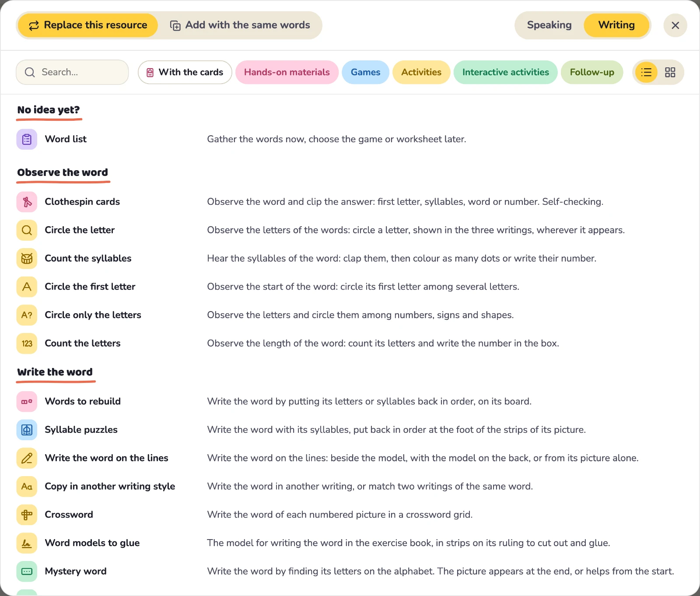This screenshot has width=700, height=596.
Task: Select Replace this resource option
Action: 88,25
